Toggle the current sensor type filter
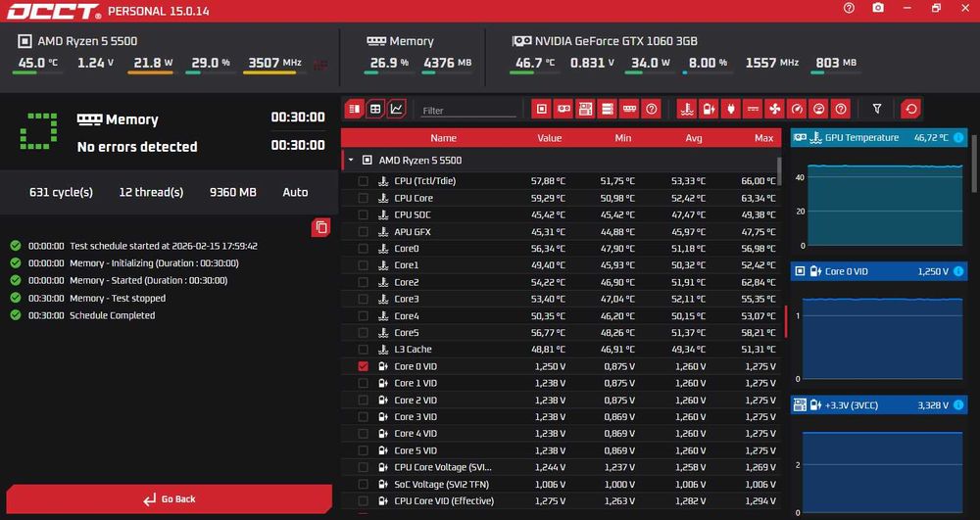980x520 pixels. coord(753,109)
